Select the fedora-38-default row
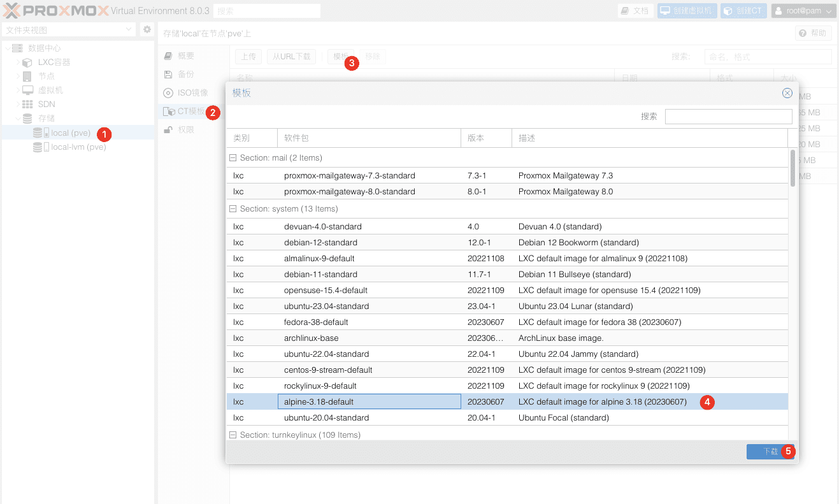 tap(507, 322)
